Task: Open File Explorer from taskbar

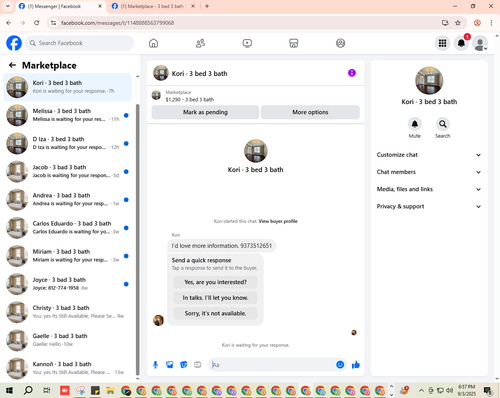Action: coord(110,390)
